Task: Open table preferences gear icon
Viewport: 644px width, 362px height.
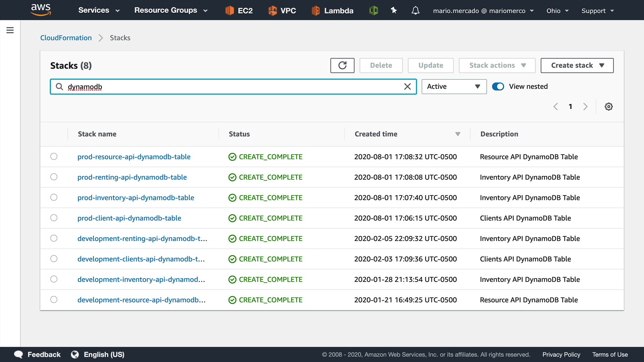Action: [608, 107]
